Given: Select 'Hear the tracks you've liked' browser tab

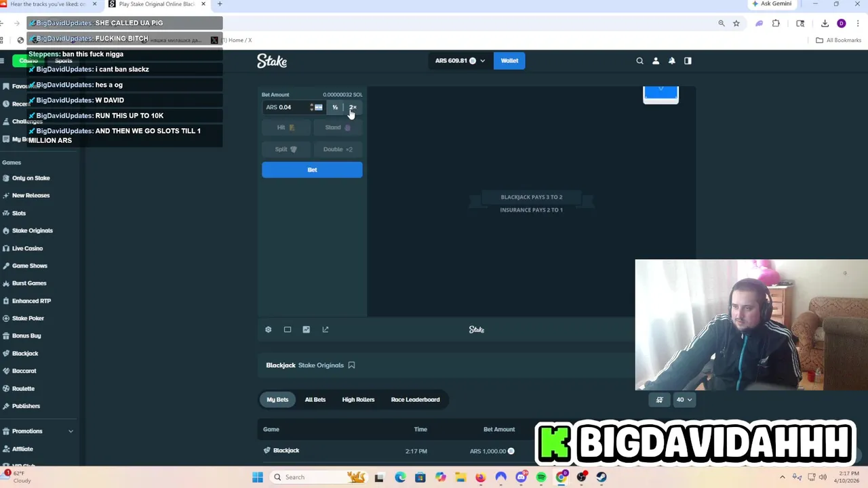Looking at the screenshot, I should [47, 4].
